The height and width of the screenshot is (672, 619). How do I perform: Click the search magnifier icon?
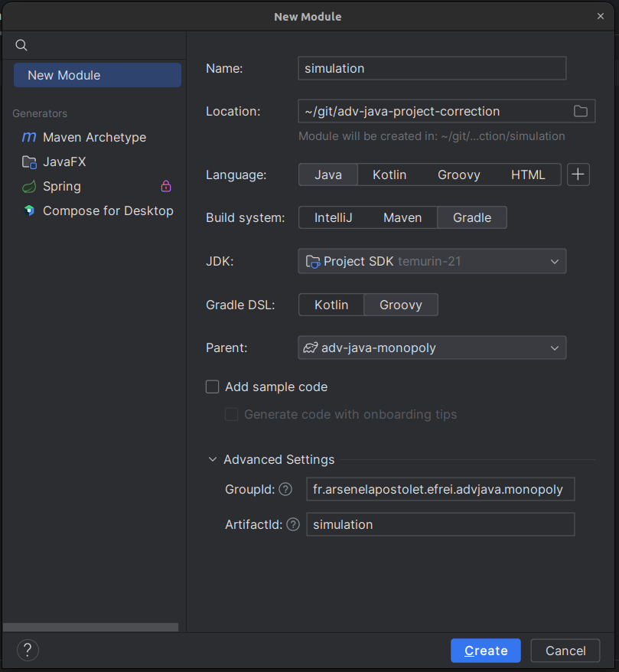[x=21, y=45]
